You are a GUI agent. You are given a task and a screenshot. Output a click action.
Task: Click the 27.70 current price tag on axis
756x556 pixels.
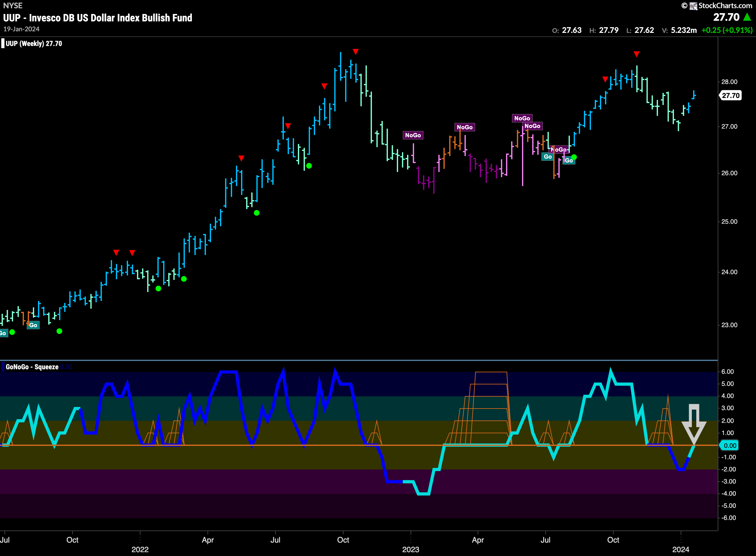(x=730, y=95)
